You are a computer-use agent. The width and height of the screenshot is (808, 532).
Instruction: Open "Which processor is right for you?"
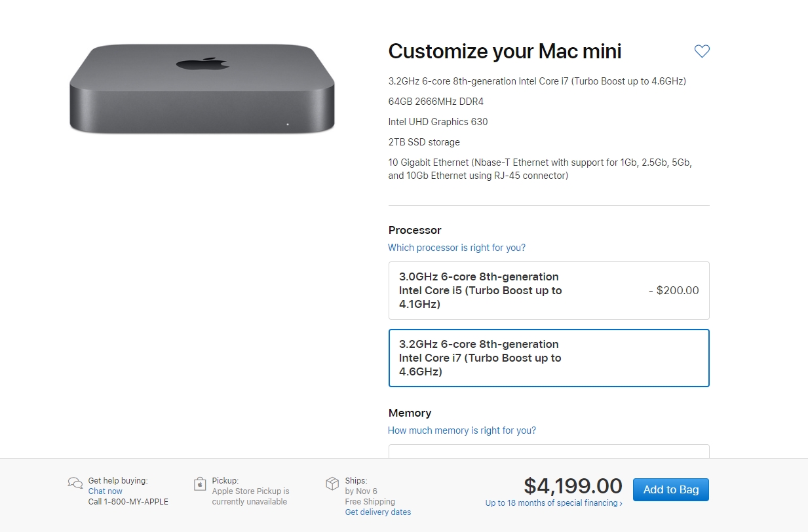click(x=457, y=248)
